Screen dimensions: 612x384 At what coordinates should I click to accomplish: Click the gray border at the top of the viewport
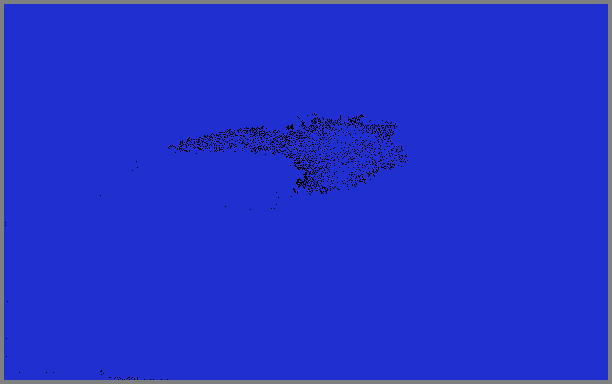[x=306, y=2]
